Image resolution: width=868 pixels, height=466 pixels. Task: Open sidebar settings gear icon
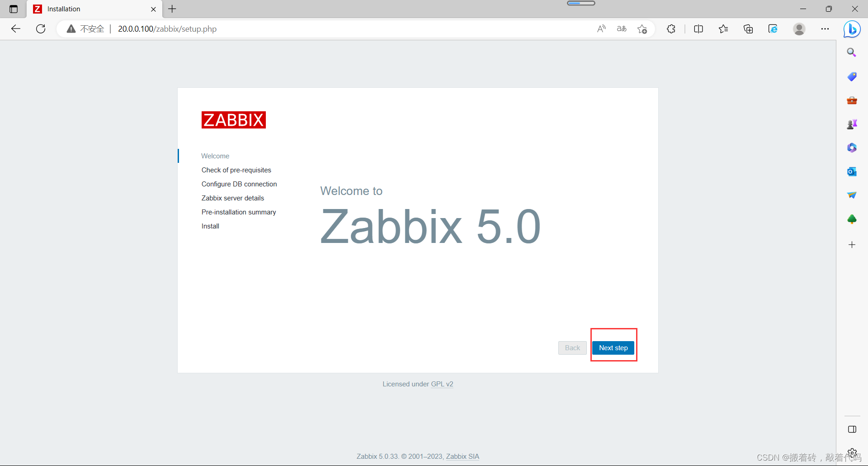[852, 452]
